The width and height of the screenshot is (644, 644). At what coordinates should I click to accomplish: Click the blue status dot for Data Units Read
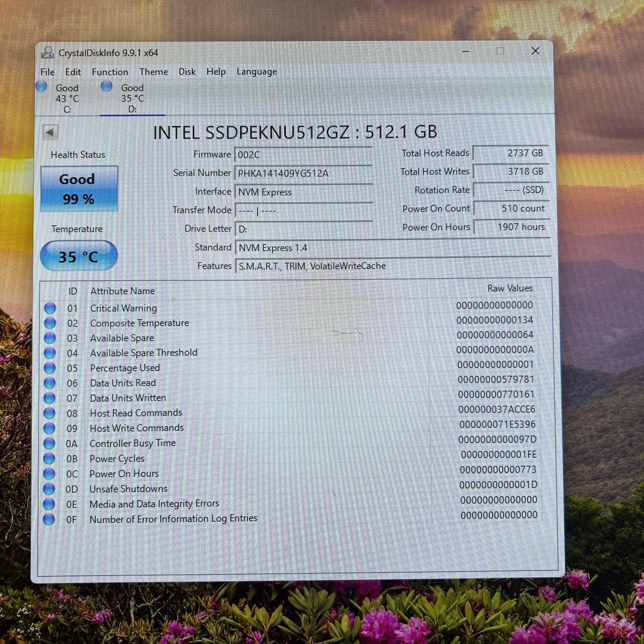pos(50,383)
